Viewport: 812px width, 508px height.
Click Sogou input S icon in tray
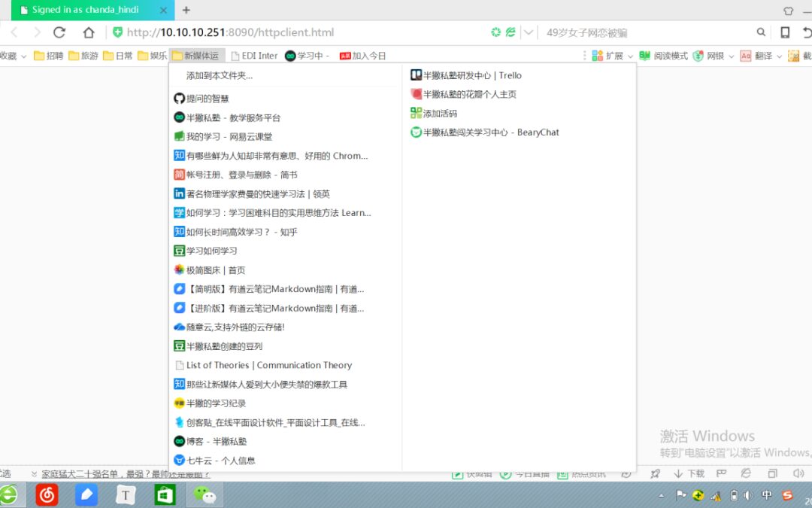point(788,495)
